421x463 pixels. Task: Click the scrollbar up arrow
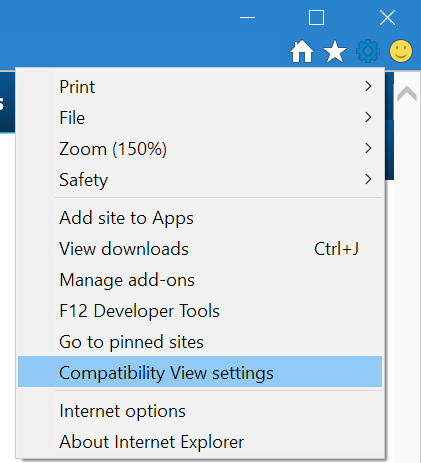coord(407,93)
